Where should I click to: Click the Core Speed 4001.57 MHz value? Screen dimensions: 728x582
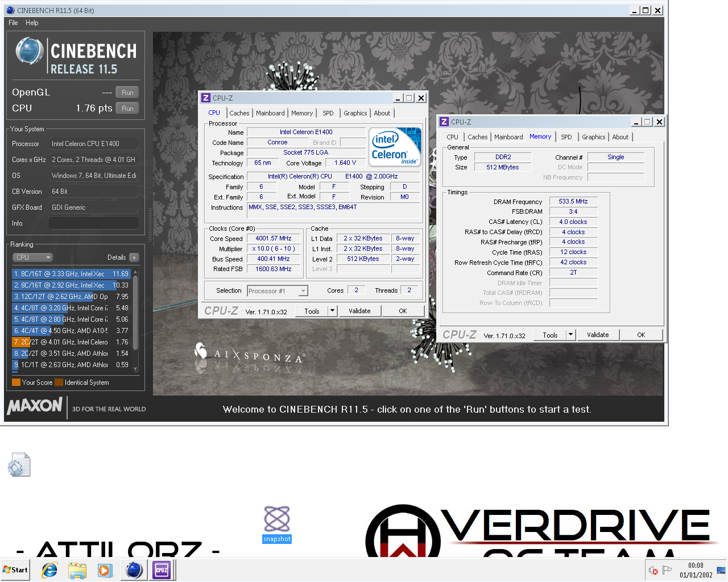[274, 239]
